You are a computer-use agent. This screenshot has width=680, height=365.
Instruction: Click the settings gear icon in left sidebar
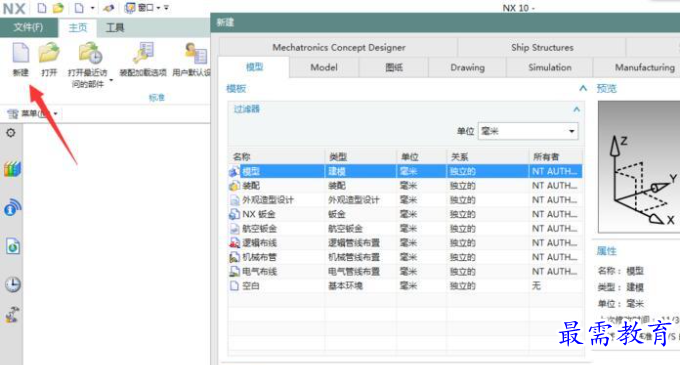click(x=11, y=133)
